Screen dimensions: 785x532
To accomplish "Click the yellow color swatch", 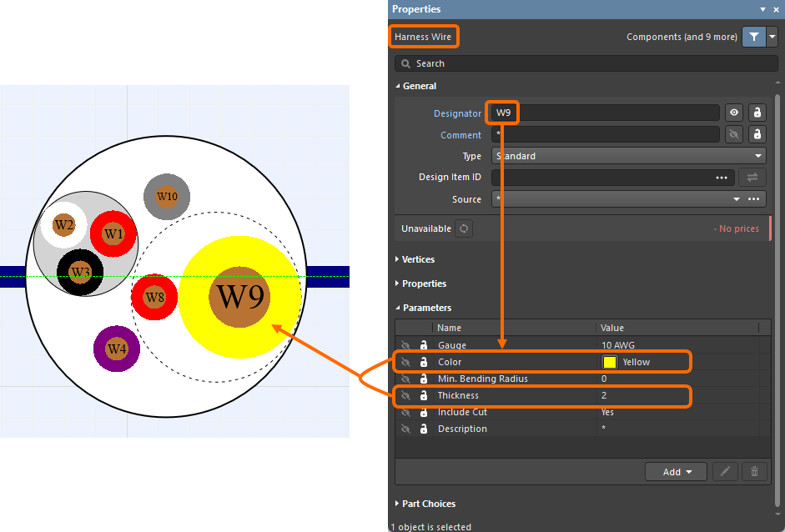I will [x=610, y=362].
